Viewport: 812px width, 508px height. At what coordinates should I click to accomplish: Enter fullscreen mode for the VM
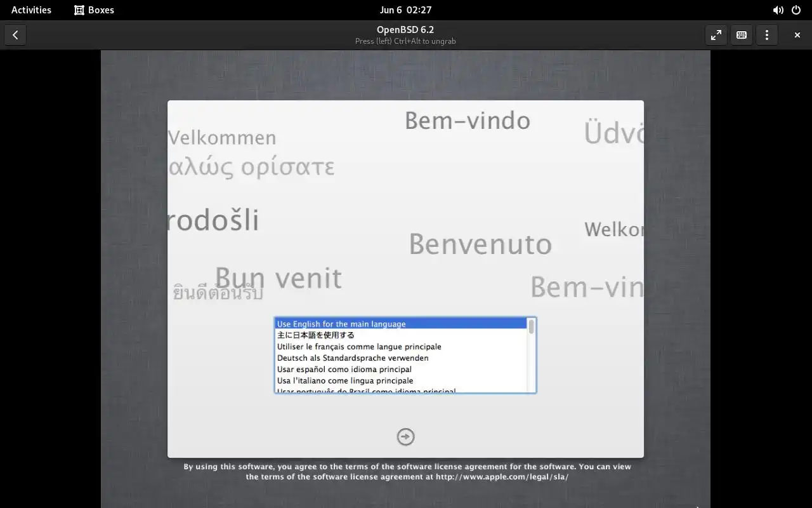[716, 35]
